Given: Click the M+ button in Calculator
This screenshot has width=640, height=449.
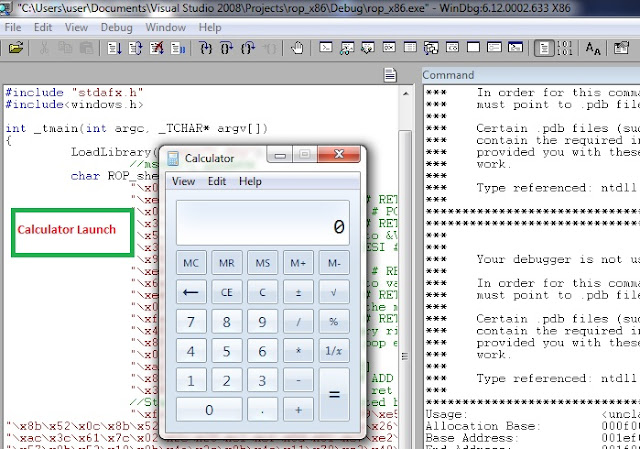Looking at the screenshot, I should [x=298, y=262].
